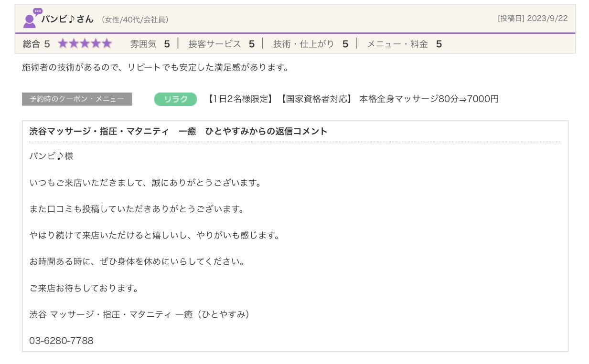The width and height of the screenshot is (589, 364).
Task: Click the review text 施術者の技術があるので
Action: tap(156, 68)
